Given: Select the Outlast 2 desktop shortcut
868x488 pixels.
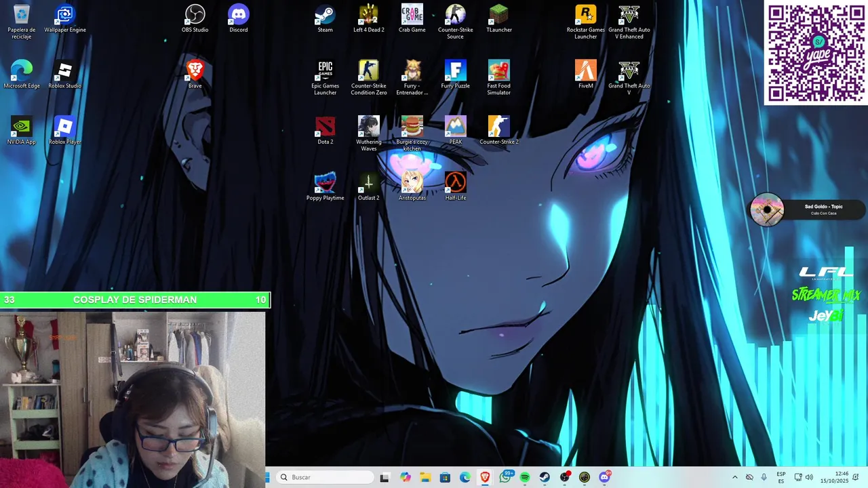Looking at the screenshot, I should point(369,187).
